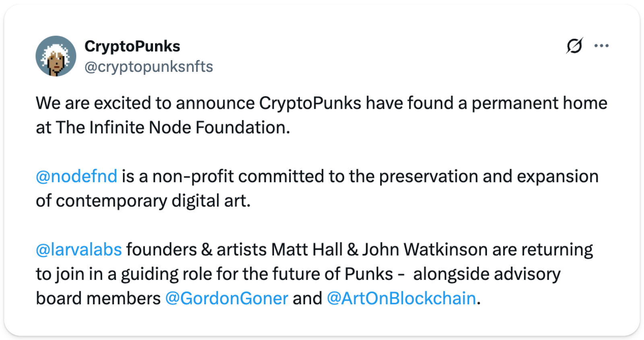Click the Grok slash icon

(574, 46)
